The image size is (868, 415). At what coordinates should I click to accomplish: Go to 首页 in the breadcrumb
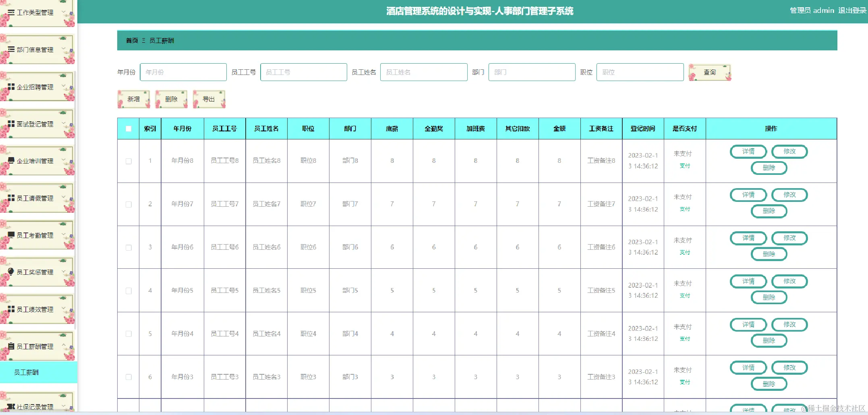[x=132, y=40]
